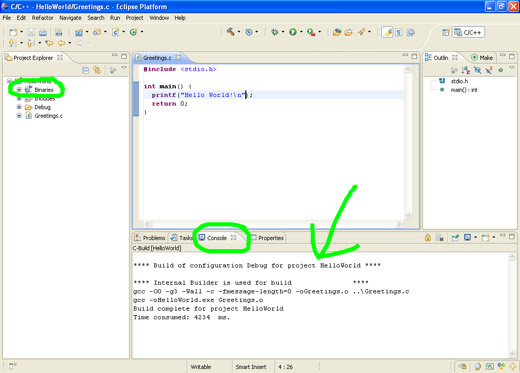Open the Build hammer dropdown arrow
The height and width of the screenshot is (373, 520).
coord(239,32)
